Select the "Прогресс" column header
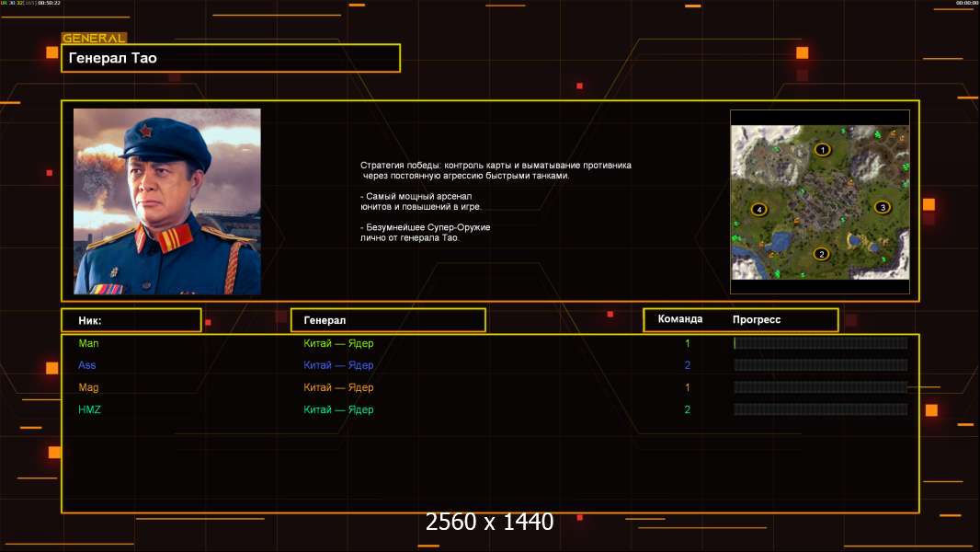Screen dimensions: 980x552 (x=757, y=319)
